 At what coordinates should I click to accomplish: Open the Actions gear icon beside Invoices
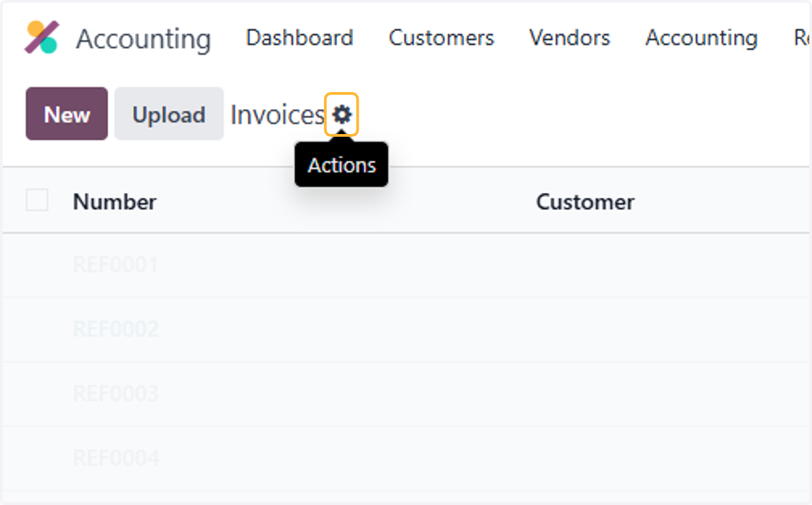pyautogui.click(x=342, y=115)
